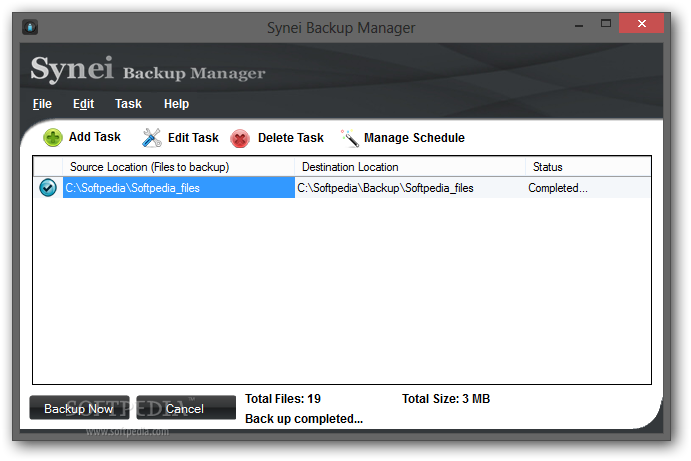
Task: Click the Total Files: 19 text
Action: pos(283,399)
